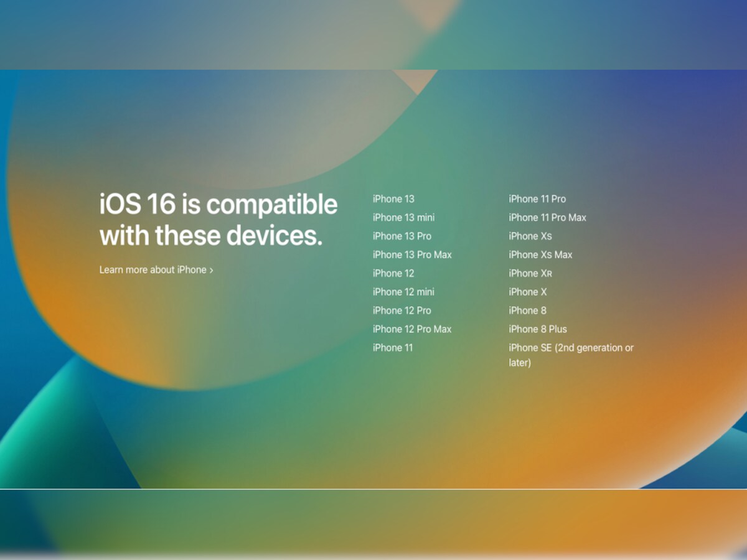Click the iPhone 13 mini entry
The image size is (747, 560).
(403, 218)
